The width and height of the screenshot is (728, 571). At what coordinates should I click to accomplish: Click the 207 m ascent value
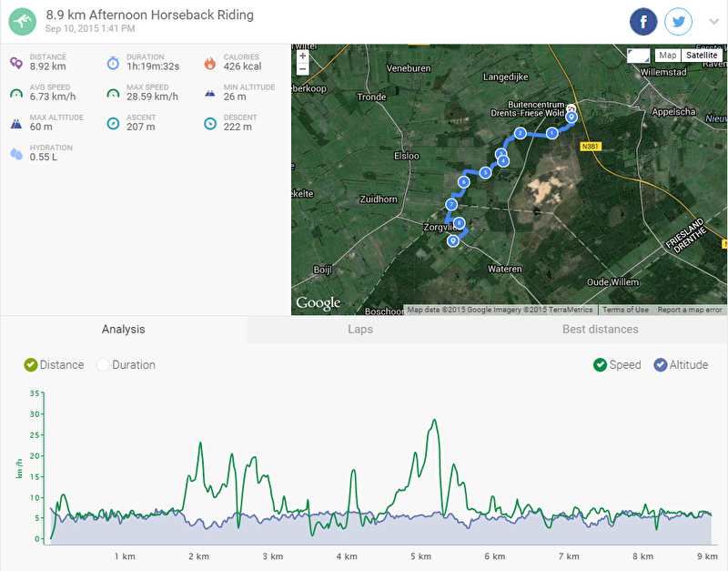pyautogui.click(x=141, y=127)
